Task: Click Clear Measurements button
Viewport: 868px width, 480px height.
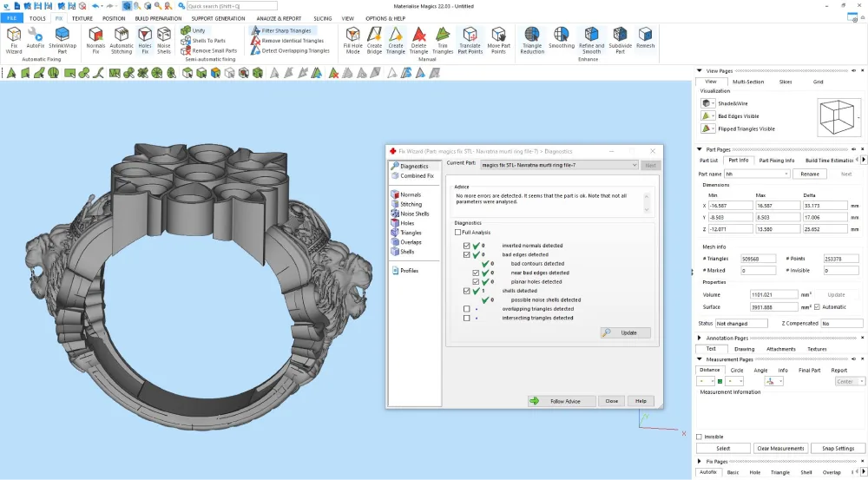Action: point(780,449)
